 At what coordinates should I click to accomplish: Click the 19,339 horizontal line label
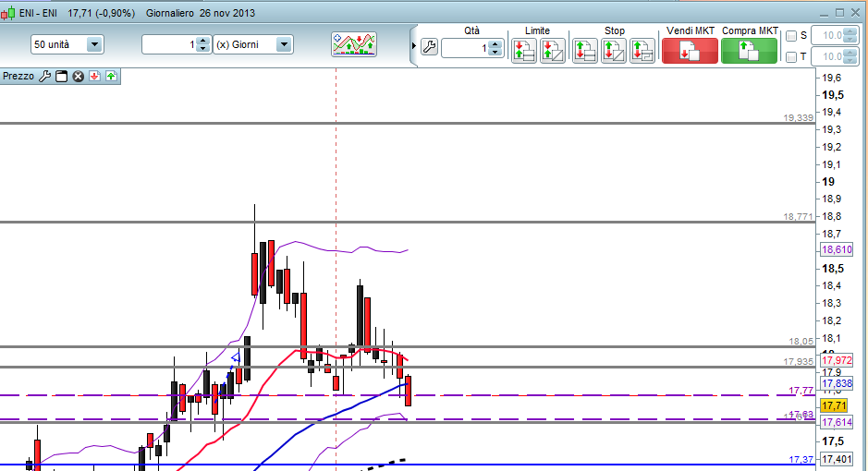click(x=799, y=118)
